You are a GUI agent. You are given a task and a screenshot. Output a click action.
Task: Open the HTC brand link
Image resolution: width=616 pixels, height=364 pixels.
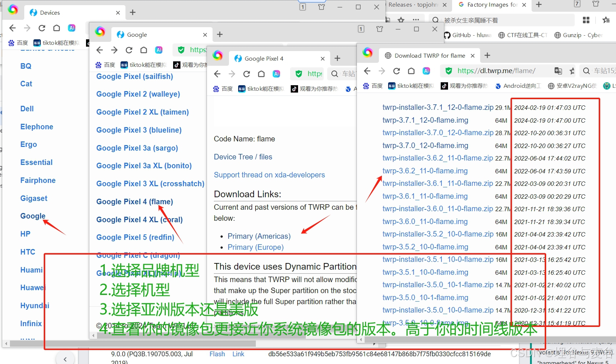[x=28, y=252]
